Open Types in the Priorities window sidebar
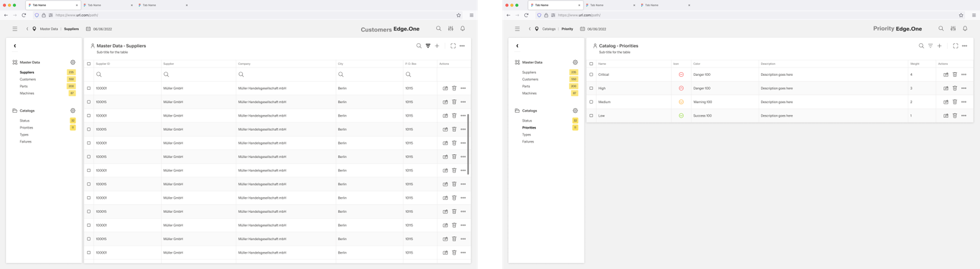 coord(526,134)
